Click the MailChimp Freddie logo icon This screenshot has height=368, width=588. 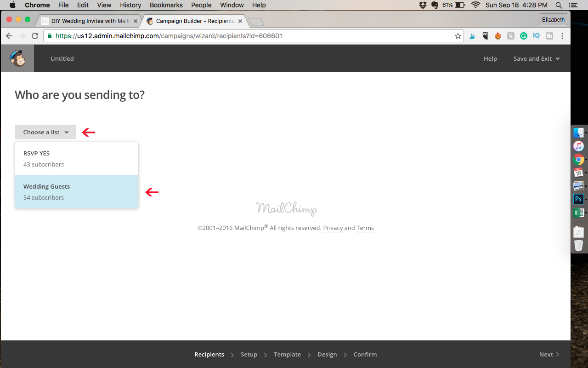click(17, 58)
